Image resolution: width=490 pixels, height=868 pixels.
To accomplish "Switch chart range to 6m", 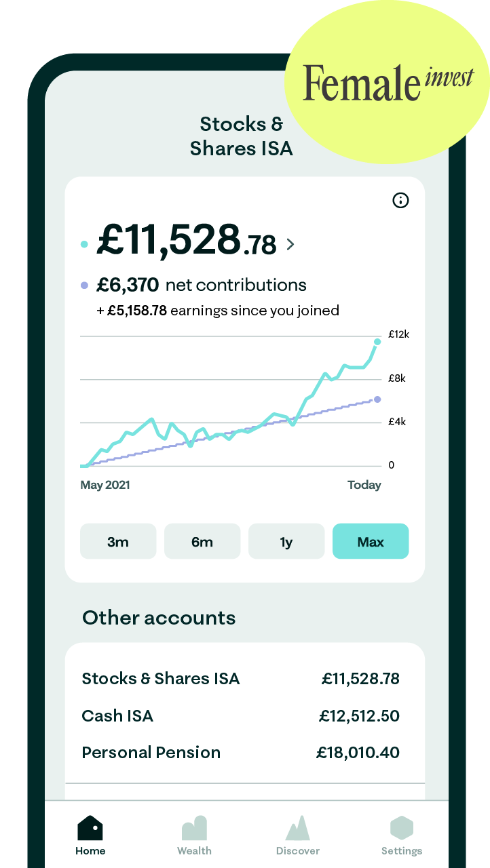I will pos(202,541).
